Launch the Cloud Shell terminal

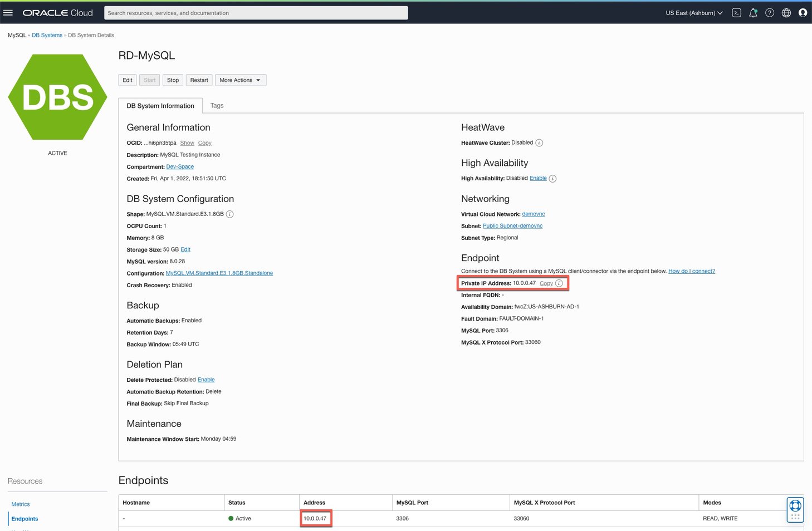click(736, 12)
